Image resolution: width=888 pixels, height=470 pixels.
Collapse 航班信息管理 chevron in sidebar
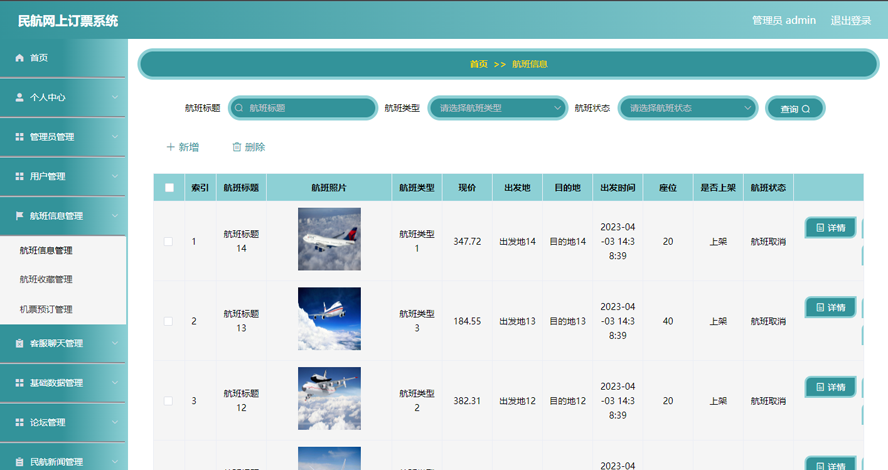(115, 216)
